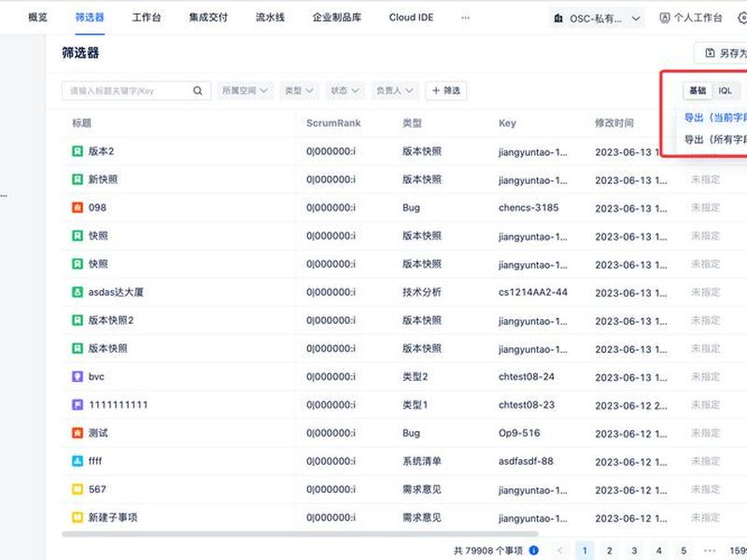Screen dimensions: 747x560
Task: Open the item titled bvc
Action: coord(96,377)
